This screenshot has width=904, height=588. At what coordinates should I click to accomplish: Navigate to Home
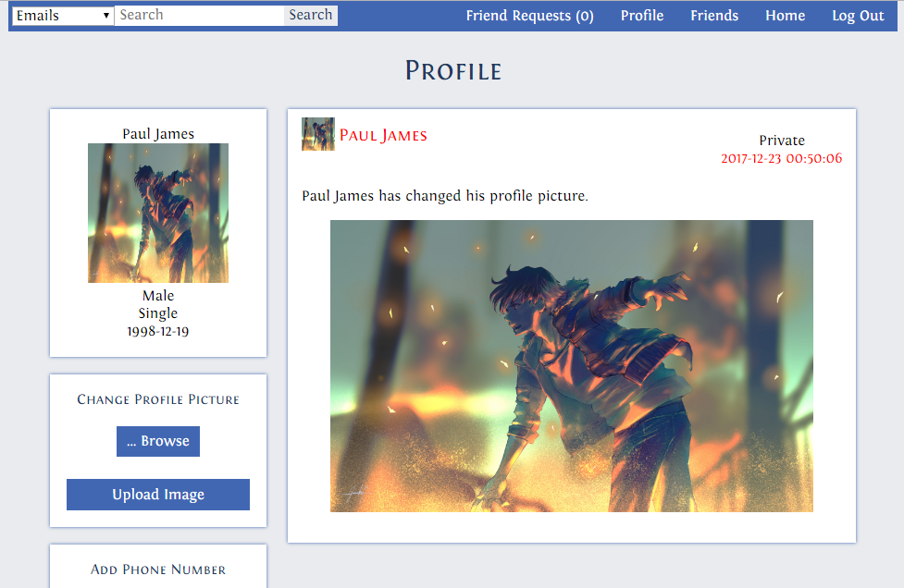pyautogui.click(x=785, y=16)
